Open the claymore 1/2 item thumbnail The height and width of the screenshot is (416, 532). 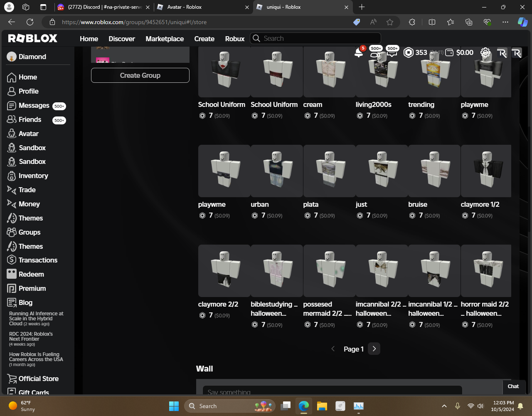486,171
